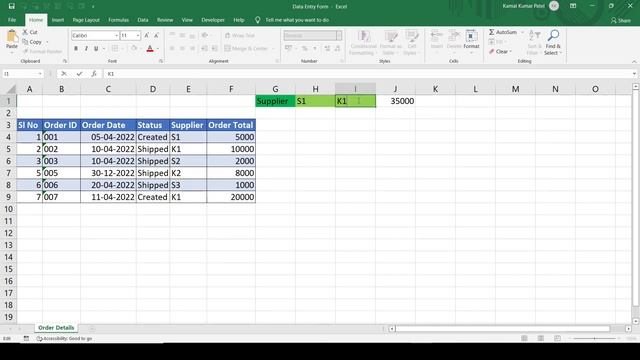Viewport: 640px width, 360px height.
Task: Click the Share button
Action: [621, 20]
